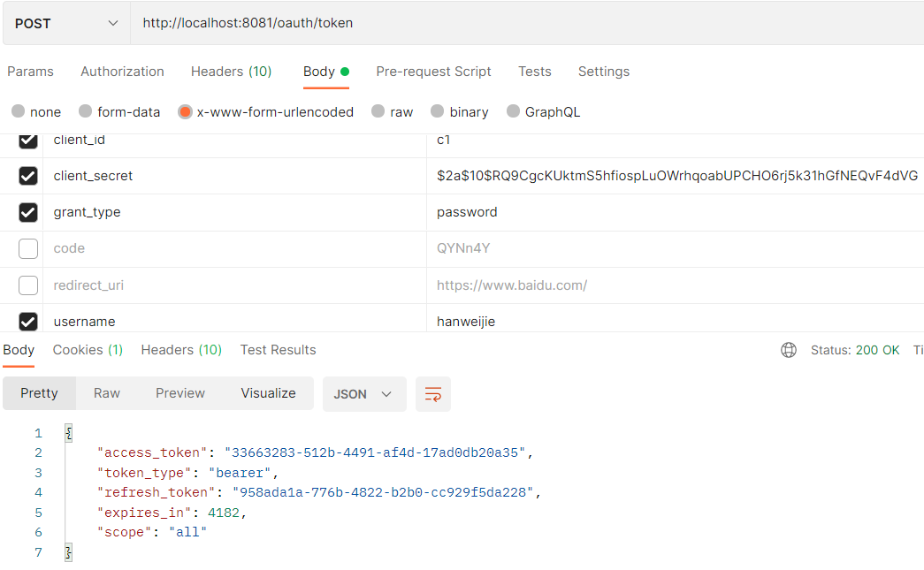The width and height of the screenshot is (924, 570).
Task: Open the Authorization tab
Action: click(123, 72)
